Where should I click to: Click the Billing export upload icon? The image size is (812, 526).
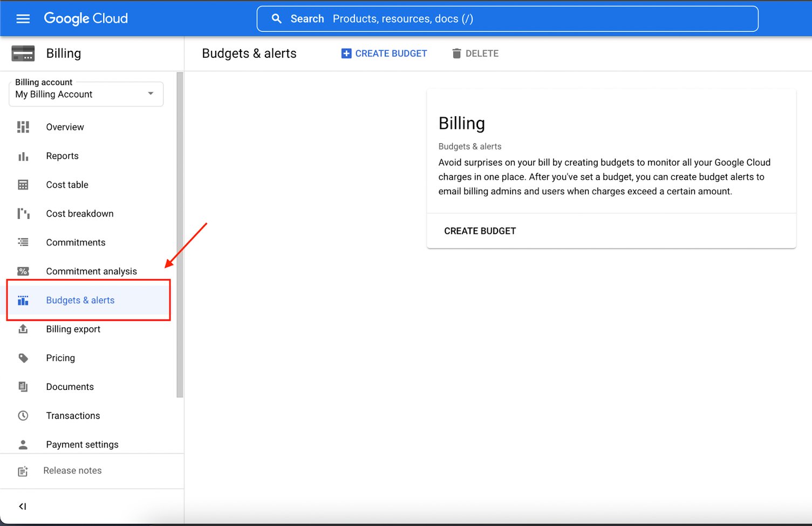click(x=23, y=329)
